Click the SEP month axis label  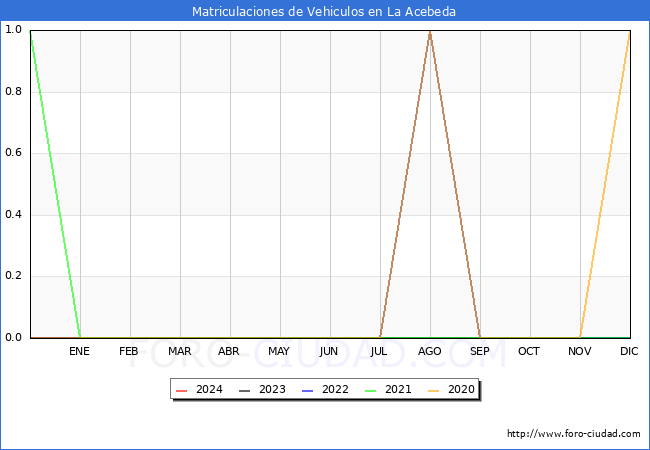[x=480, y=351]
